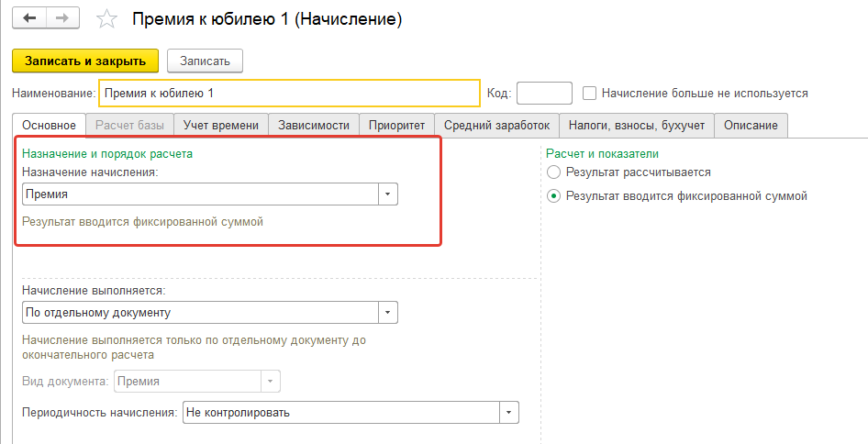Switch to 'Учет времени' tab
Viewport: 868px width, 444px height.
tap(220, 126)
